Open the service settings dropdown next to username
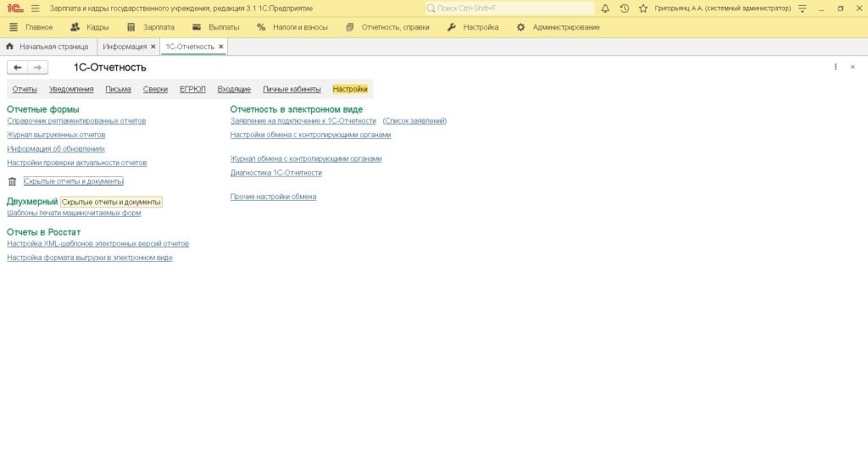868x466 pixels. [x=802, y=8]
